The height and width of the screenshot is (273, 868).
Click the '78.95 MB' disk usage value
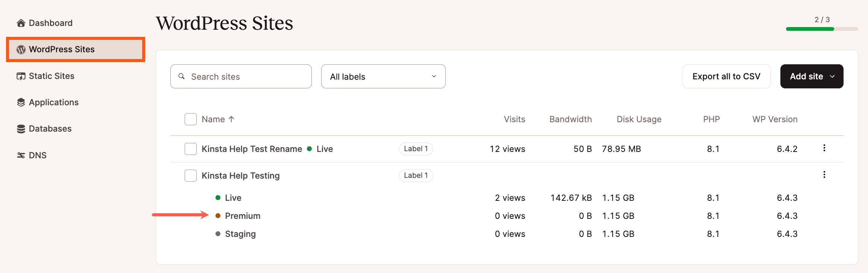point(621,149)
